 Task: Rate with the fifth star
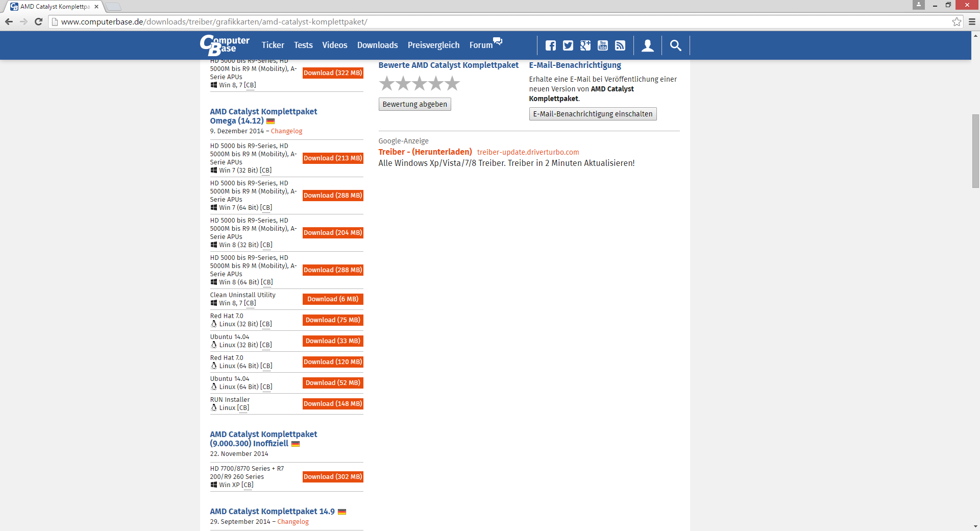tap(452, 83)
